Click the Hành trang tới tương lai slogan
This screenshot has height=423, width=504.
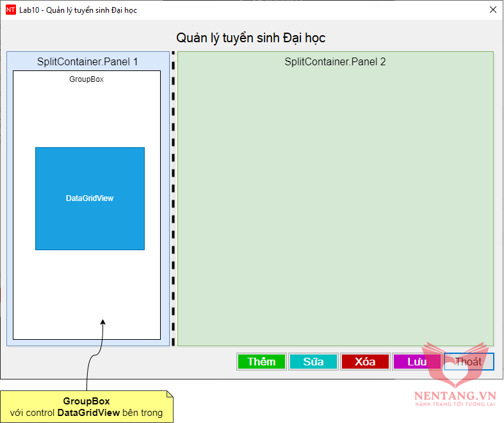455,405
